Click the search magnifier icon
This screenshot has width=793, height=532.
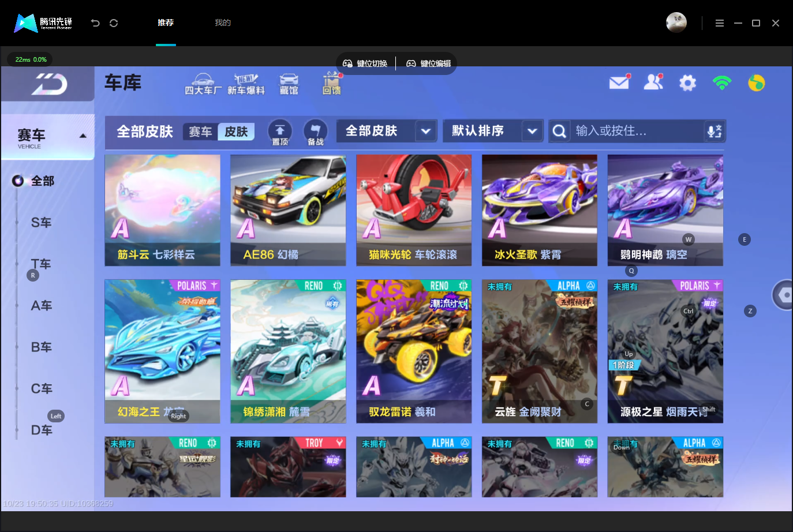[x=559, y=131]
